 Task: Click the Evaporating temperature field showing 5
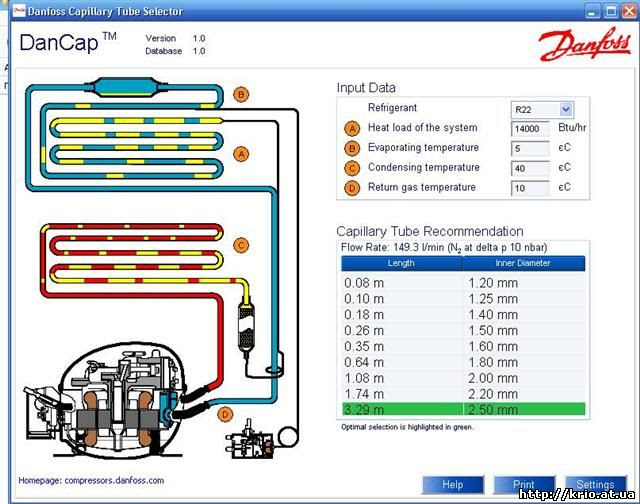[x=530, y=148]
